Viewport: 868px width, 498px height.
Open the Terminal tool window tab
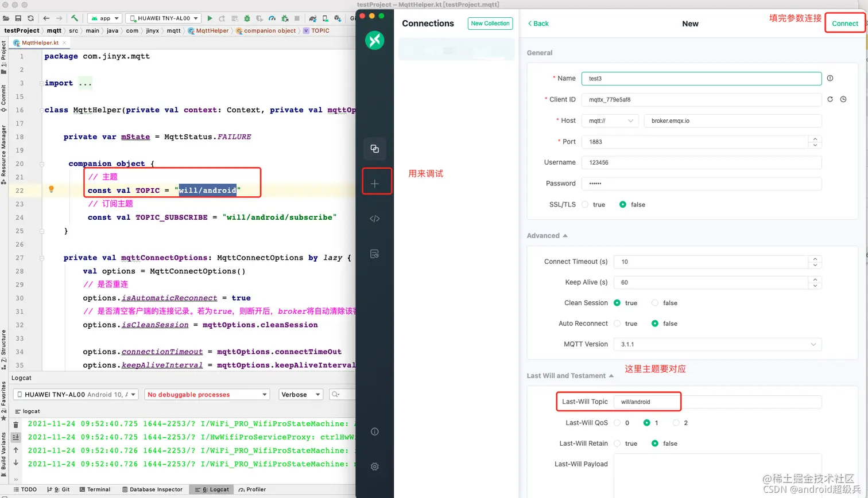tap(95, 489)
